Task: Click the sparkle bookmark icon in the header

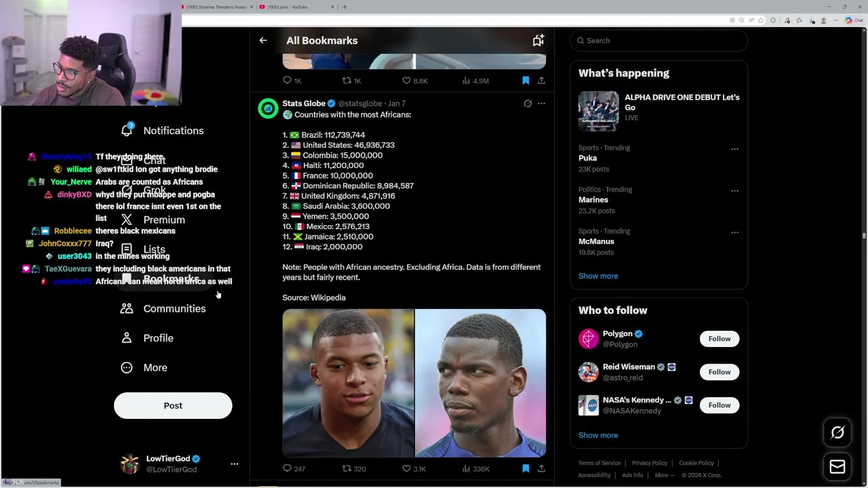Action: [538, 41]
